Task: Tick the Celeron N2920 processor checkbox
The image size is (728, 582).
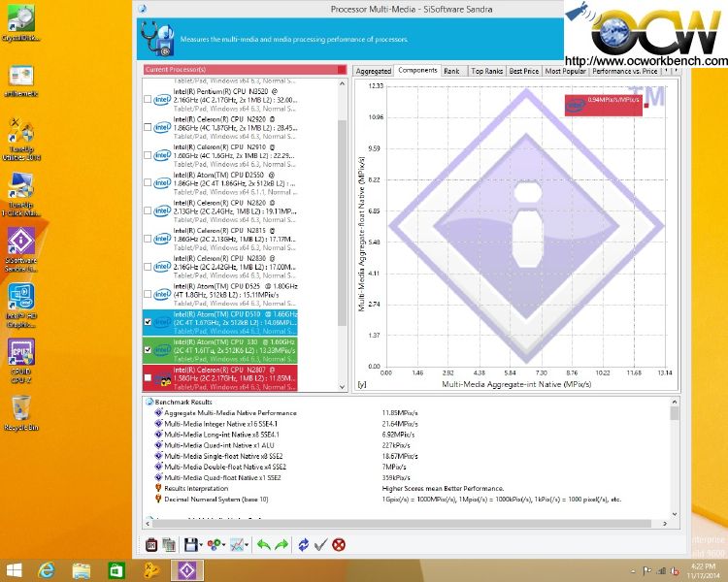Action: (x=148, y=127)
